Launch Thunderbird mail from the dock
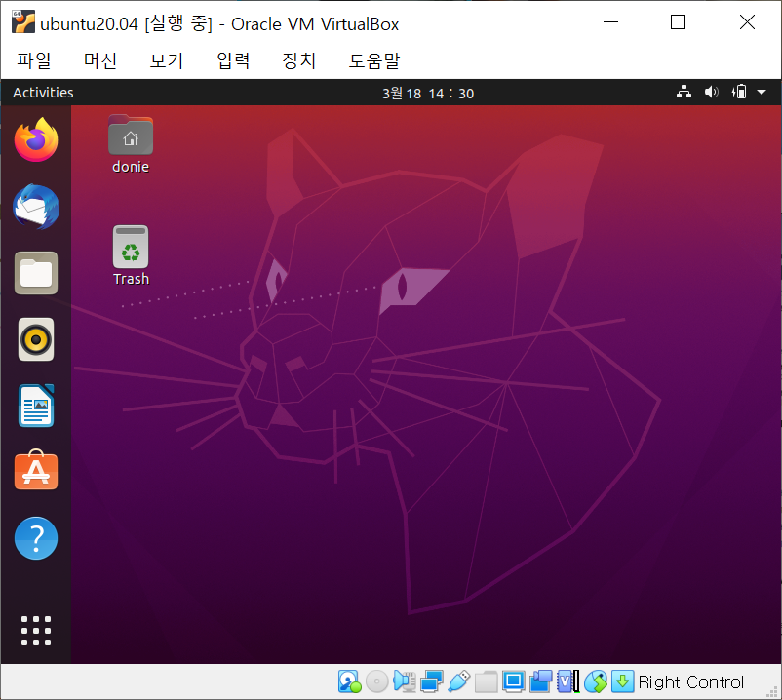 36,207
